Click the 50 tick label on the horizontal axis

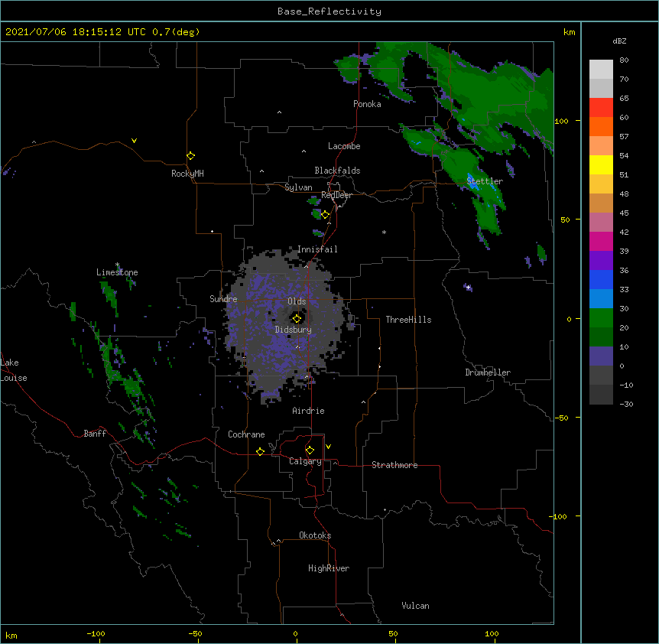click(x=393, y=633)
